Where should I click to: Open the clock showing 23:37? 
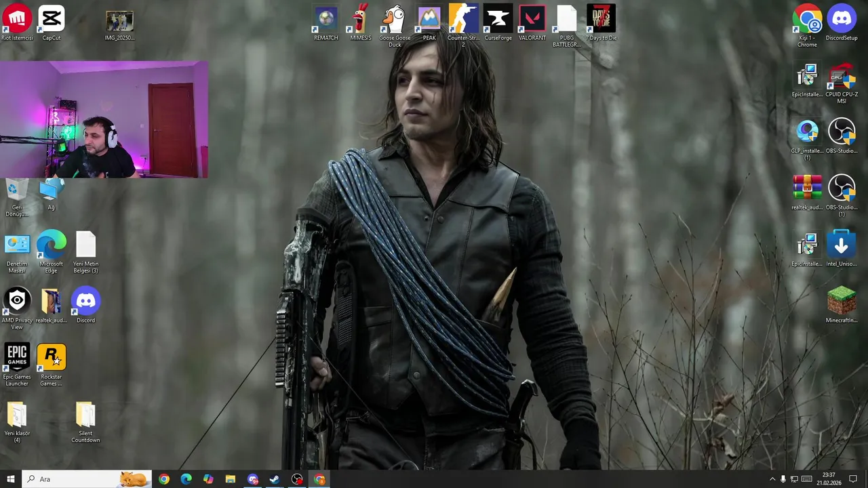[829, 479]
